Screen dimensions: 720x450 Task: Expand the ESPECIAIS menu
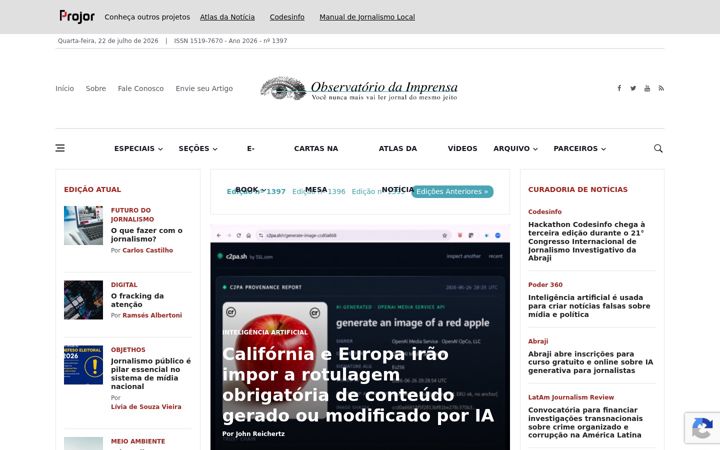pos(138,148)
